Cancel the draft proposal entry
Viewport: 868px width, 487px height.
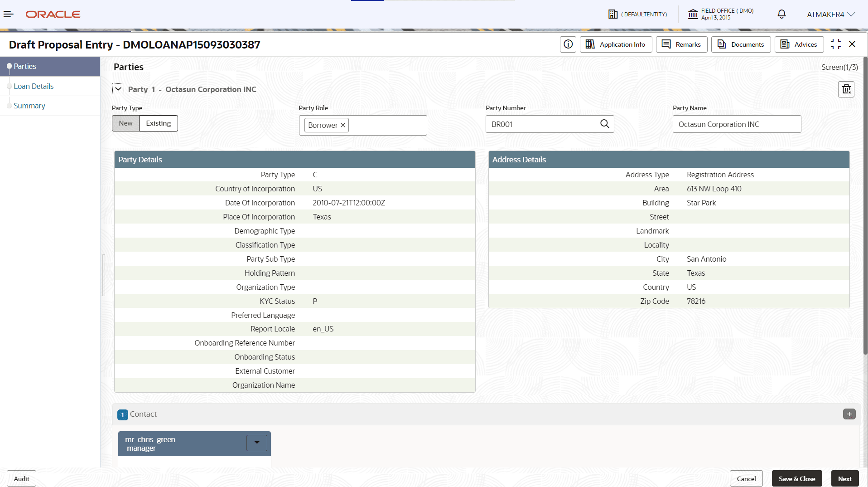click(746, 478)
